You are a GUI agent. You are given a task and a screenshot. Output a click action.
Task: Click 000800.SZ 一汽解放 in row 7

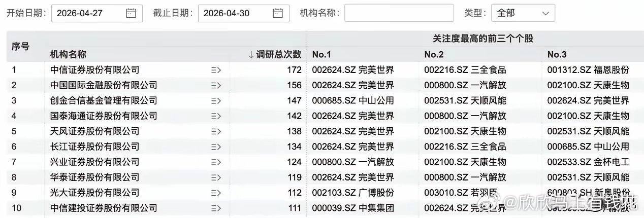(353, 162)
